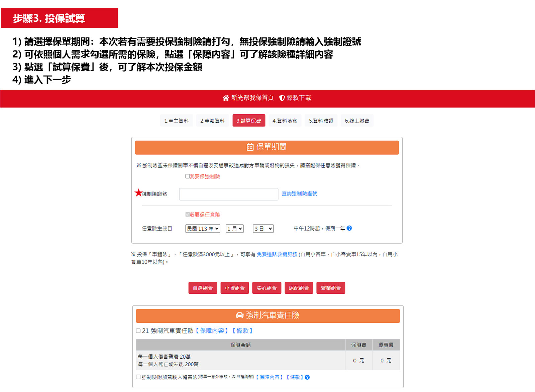Check the 21 強制汽車責任險 checkbox
This screenshot has height=392, width=535.
click(x=138, y=331)
